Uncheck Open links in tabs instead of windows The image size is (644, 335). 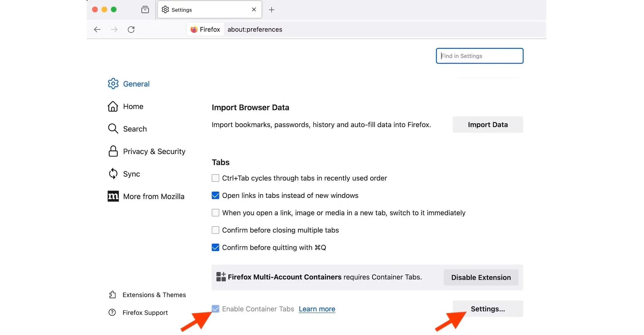(x=215, y=196)
